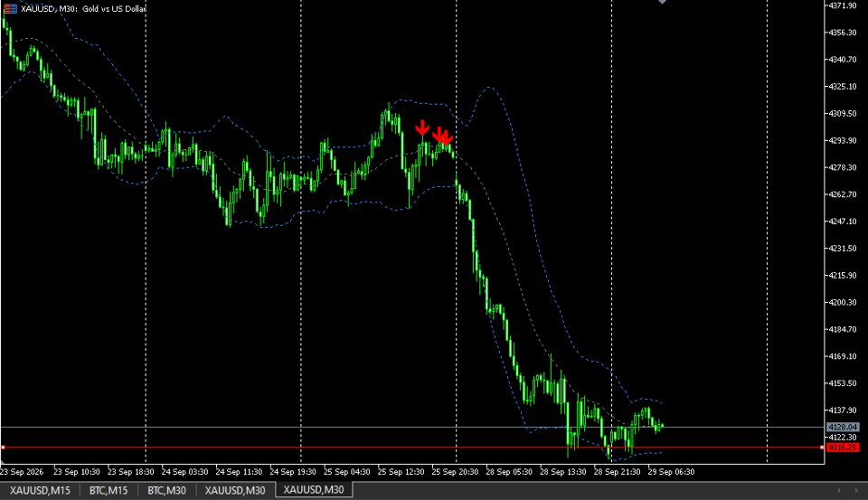This screenshot has width=868, height=500.
Task: Switch to the BTC,M15 chart tab
Action: click(x=108, y=490)
